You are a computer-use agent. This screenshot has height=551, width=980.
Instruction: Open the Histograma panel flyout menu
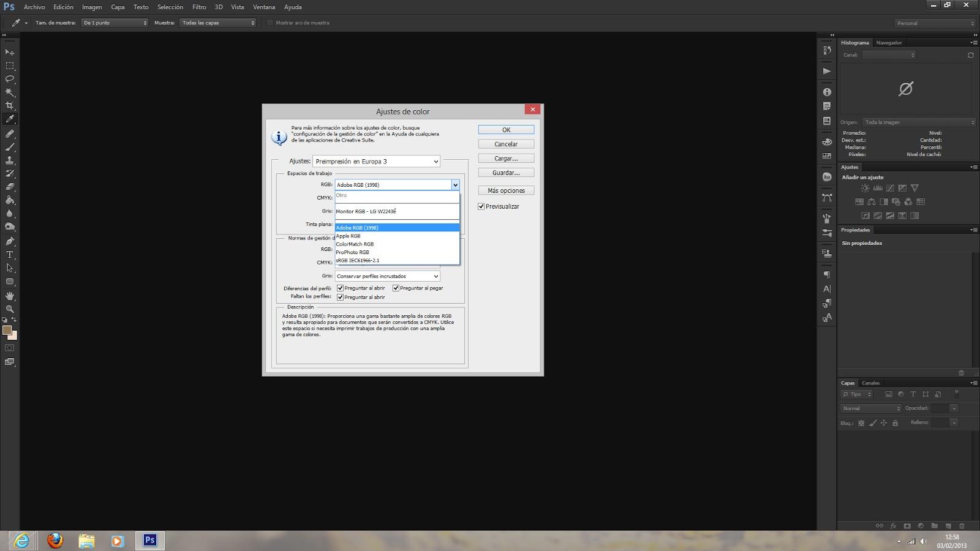pos(973,43)
